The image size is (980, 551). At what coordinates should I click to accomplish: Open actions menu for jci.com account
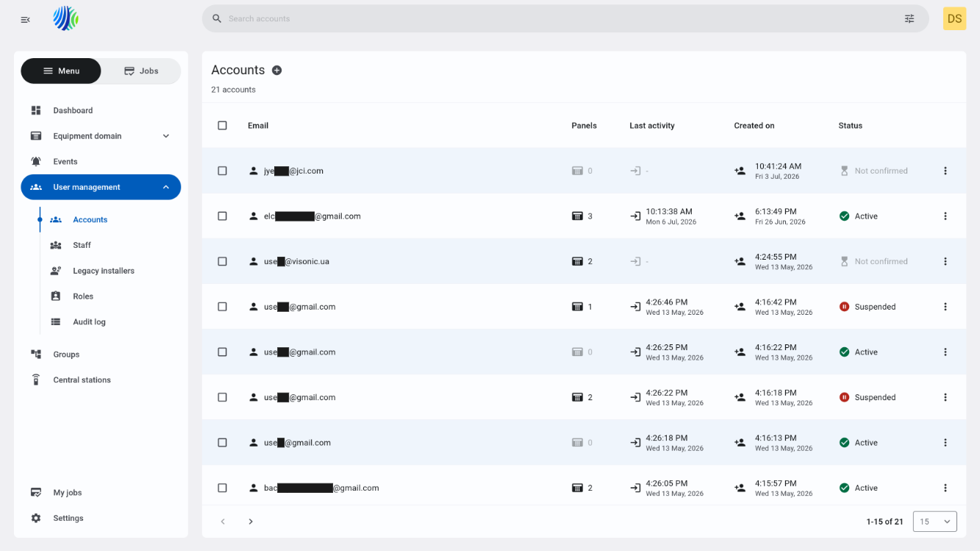pos(945,171)
